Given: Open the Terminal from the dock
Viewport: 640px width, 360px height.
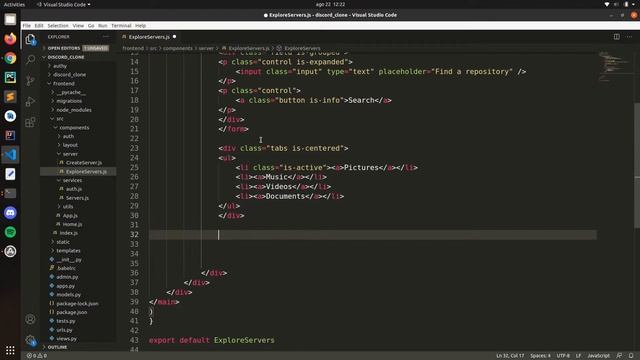Looking at the screenshot, I should click(x=10, y=193).
